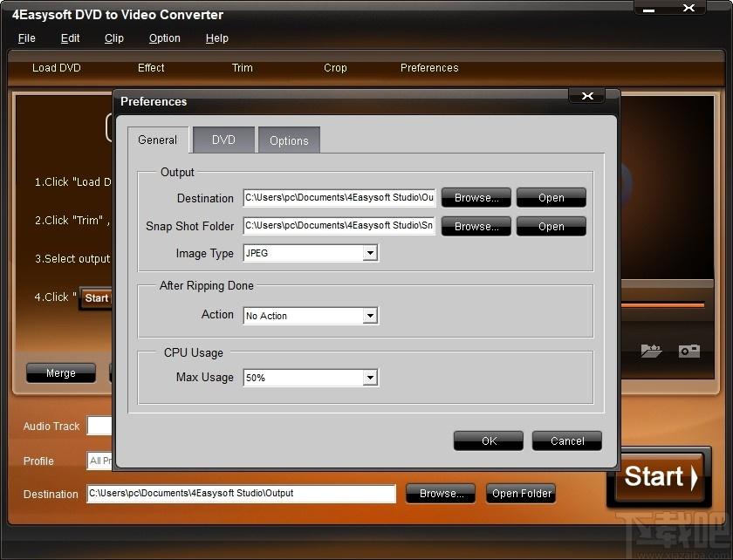The height and width of the screenshot is (560, 733).
Task: Open the Output Destination folder
Action: click(551, 198)
